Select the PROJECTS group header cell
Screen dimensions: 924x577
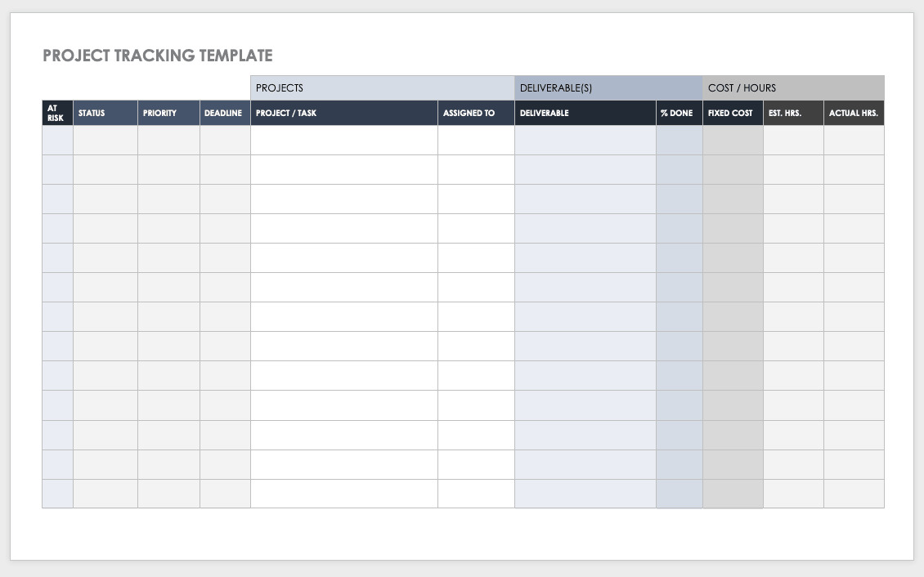(x=382, y=87)
